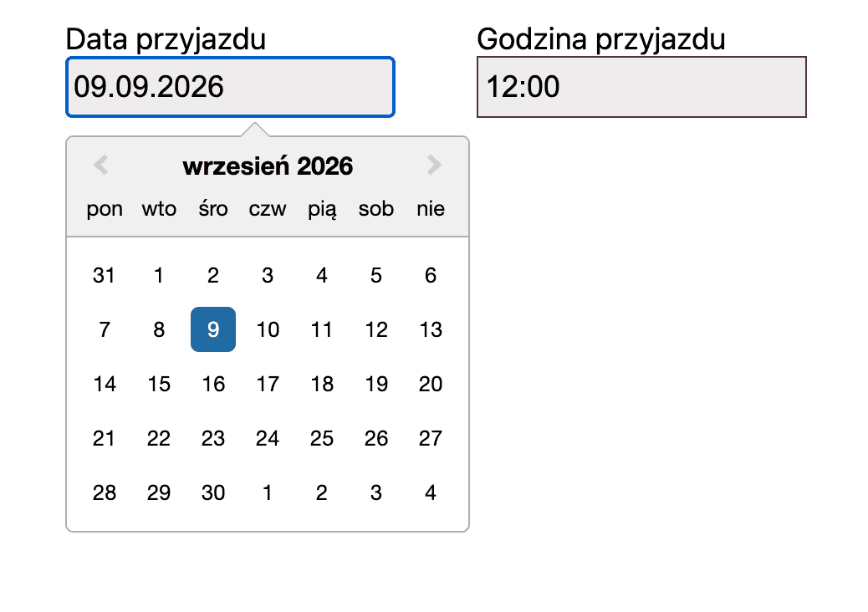Click the nie weekday header
868x612 pixels.
tap(430, 209)
